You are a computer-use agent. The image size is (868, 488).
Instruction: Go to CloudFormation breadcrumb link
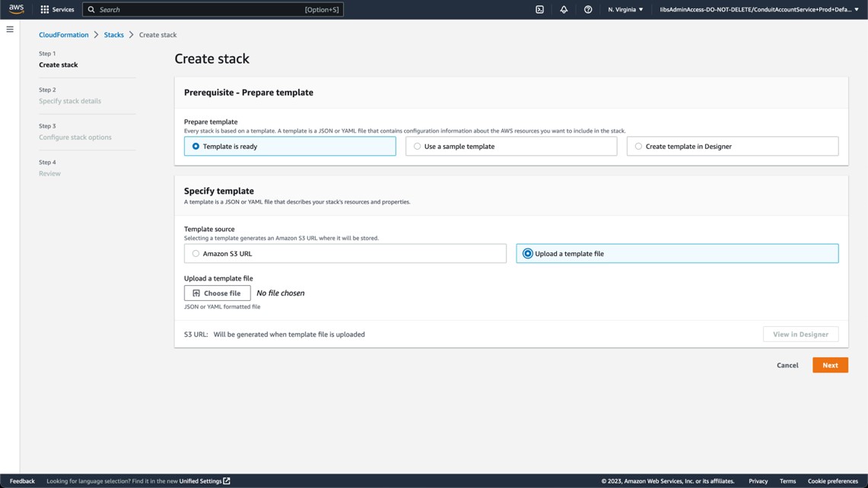coord(64,35)
